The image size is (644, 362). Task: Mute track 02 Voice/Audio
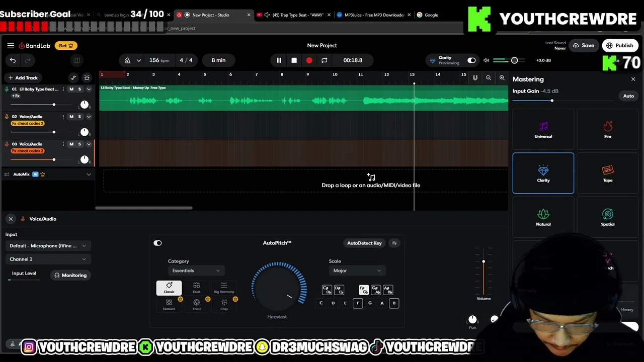pyautogui.click(x=71, y=117)
